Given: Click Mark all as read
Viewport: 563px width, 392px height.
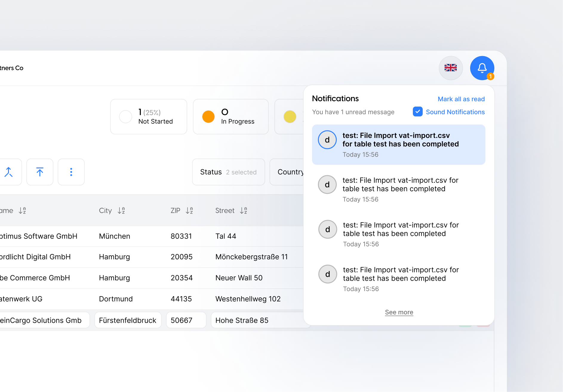Looking at the screenshot, I should [x=461, y=99].
